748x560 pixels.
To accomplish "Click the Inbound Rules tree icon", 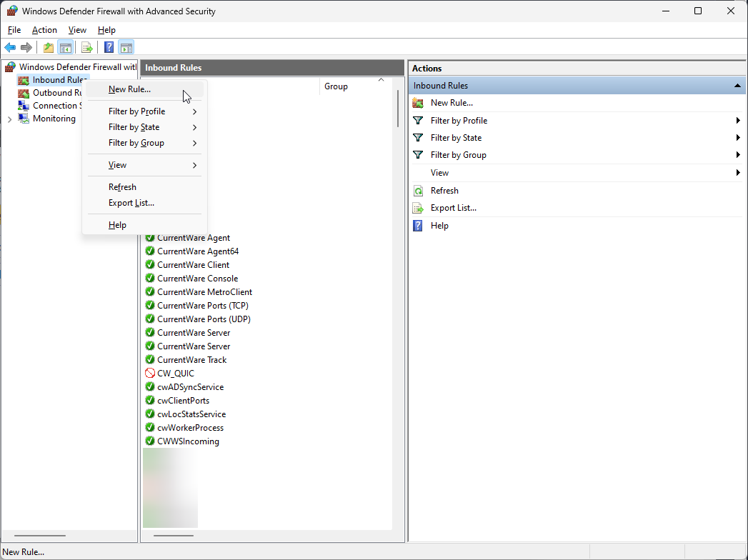I will (24, 80).
